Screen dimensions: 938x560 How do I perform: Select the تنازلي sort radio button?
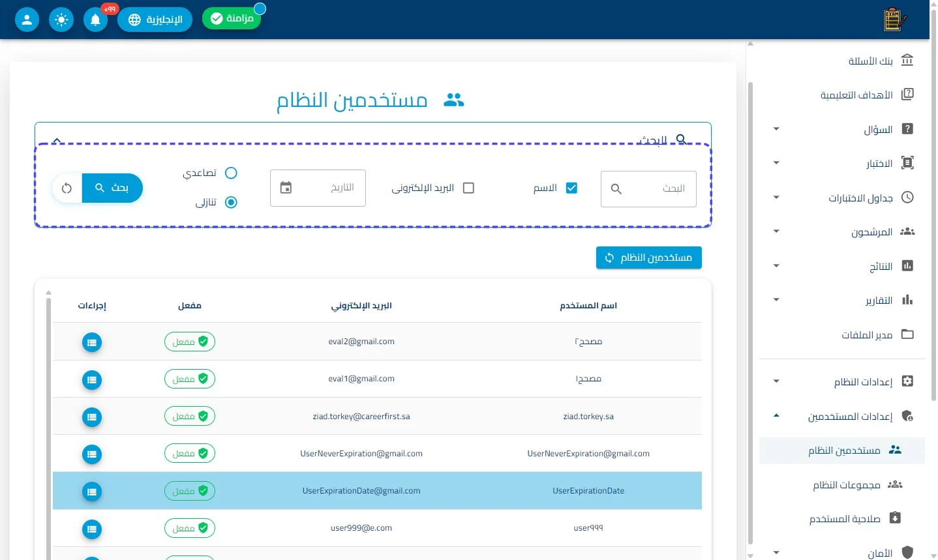[231, 202]
